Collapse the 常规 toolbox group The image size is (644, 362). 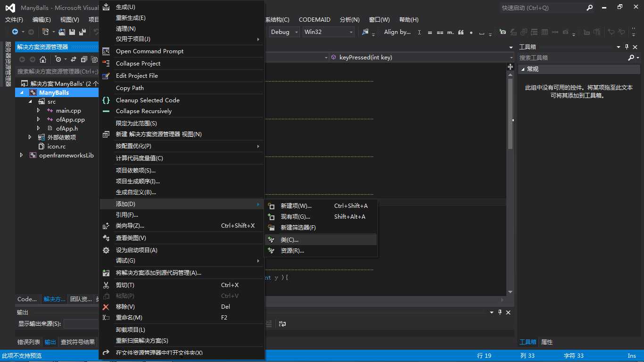tap(522, 69)
